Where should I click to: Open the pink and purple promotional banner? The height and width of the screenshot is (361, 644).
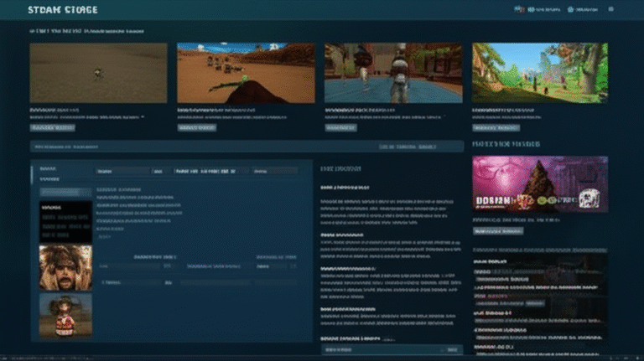[540, 183]
